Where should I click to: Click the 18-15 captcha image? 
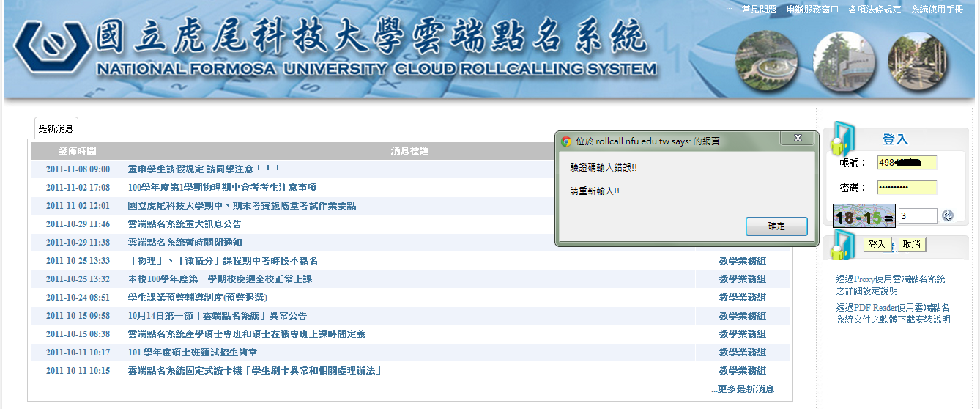[865, 216]
